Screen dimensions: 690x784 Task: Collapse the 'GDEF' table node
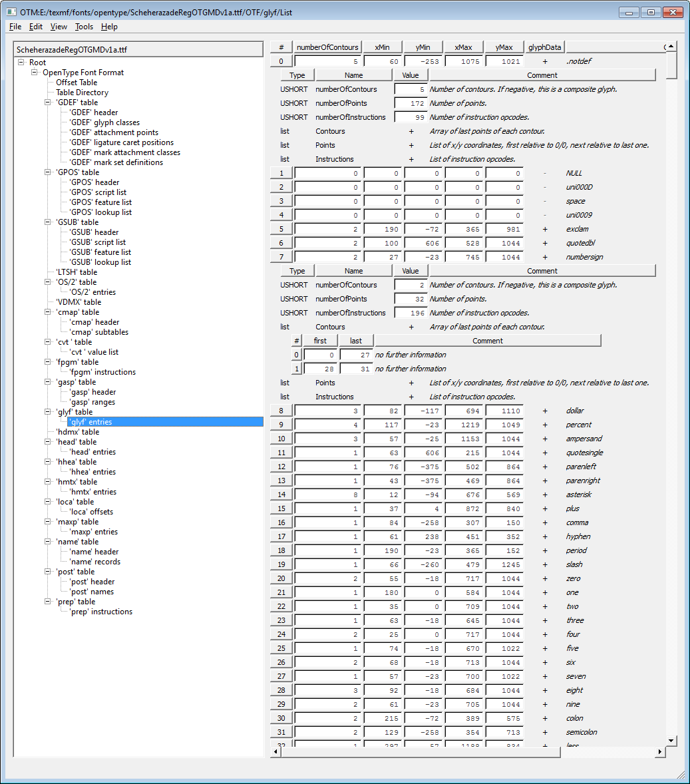click(48, 102)
